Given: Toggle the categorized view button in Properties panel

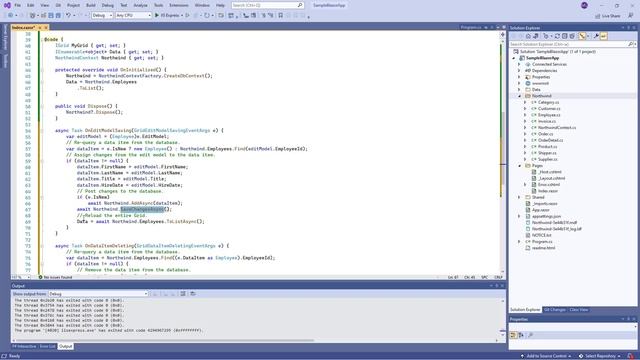Looking at the screenshot, I should [x=513, y=335].
